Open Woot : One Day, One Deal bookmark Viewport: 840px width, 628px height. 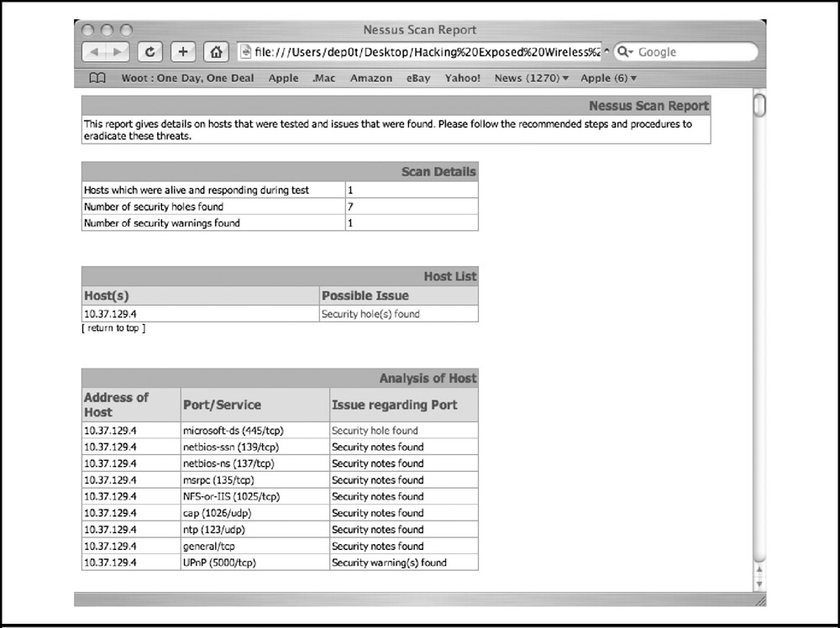point(187,78)
